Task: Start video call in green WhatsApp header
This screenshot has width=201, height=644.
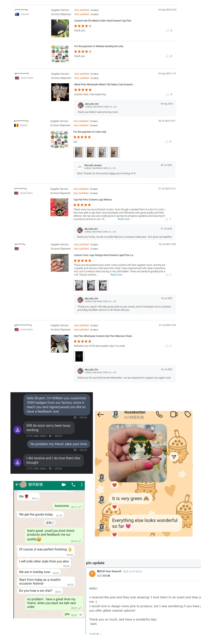Action: point(64,484)
